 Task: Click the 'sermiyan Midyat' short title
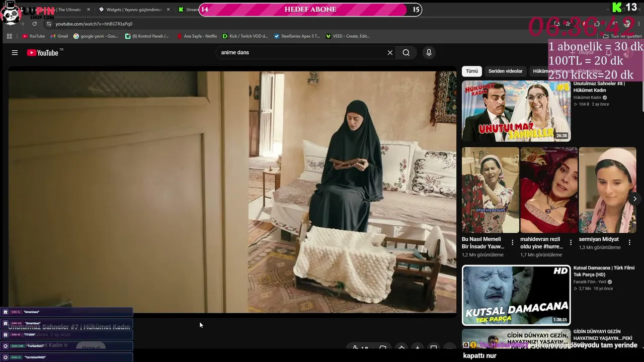599,239
